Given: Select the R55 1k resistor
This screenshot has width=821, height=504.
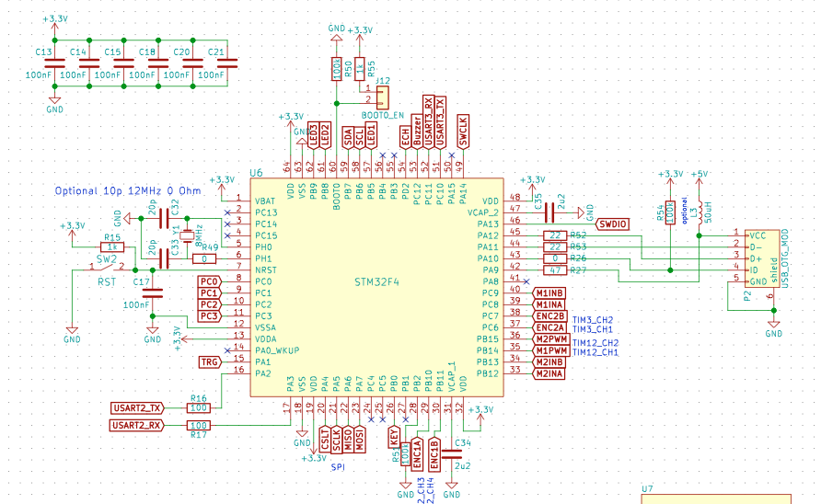Looking at the screenshot, I should [359, 69].
